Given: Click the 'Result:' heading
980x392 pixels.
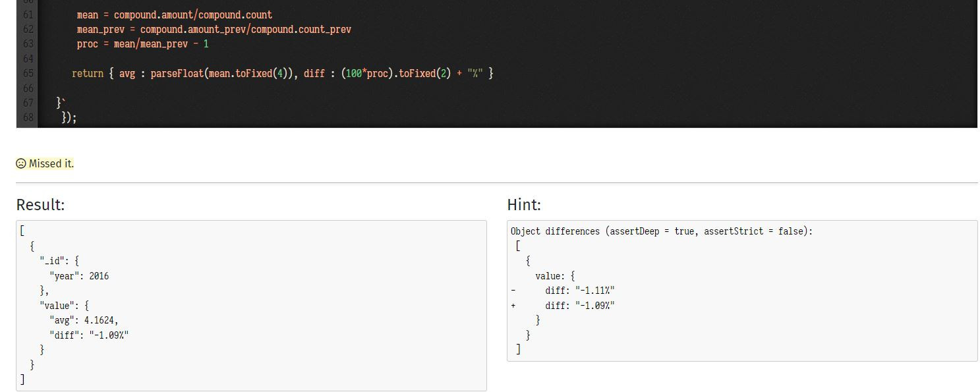Looking at the screenshot, I should (x=41, y=205).
